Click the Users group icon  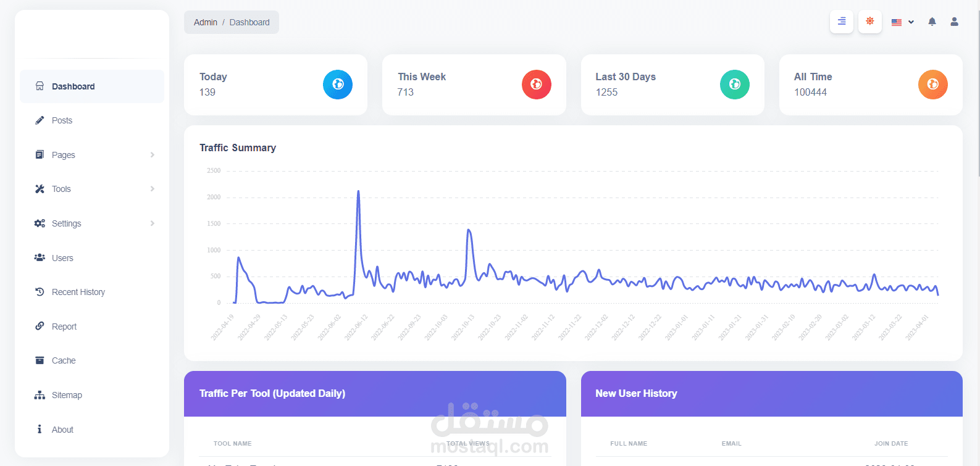40,257
